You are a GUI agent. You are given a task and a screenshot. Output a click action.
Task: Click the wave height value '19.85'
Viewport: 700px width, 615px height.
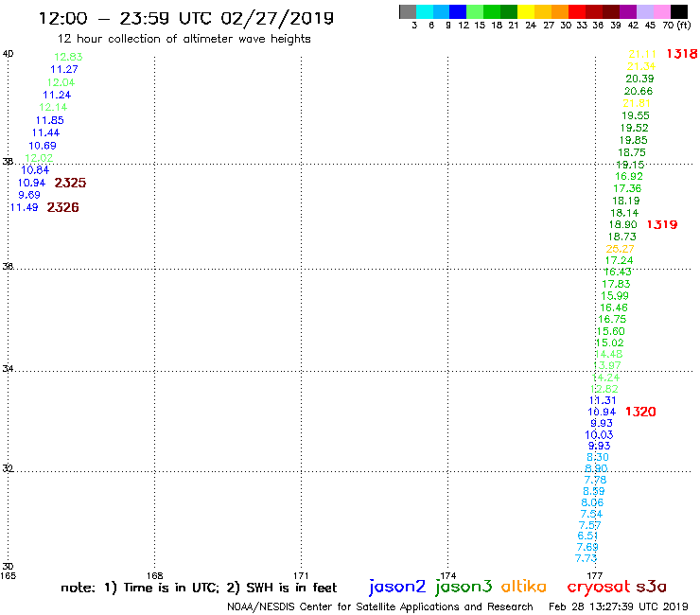coord(633,140)
